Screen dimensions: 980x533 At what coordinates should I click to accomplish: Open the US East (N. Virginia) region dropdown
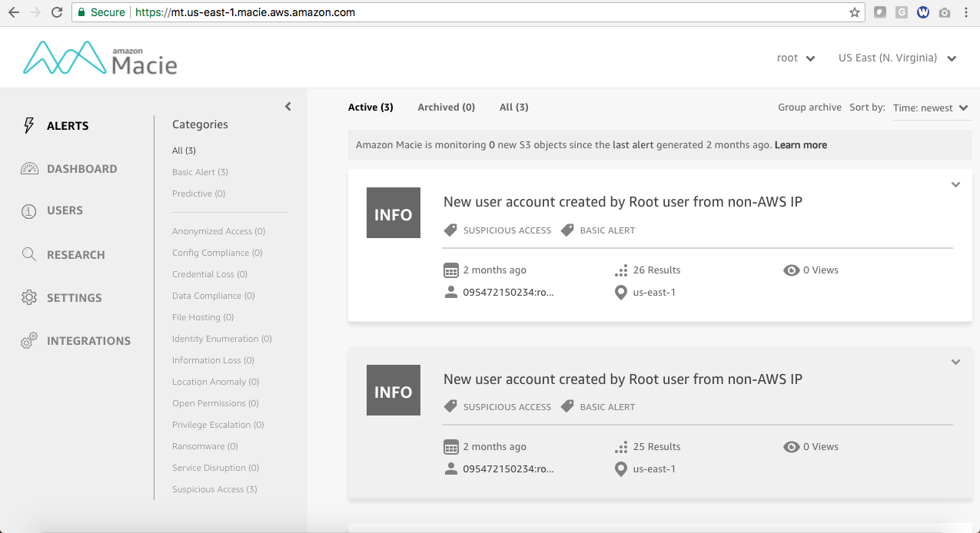coord(897,58)
